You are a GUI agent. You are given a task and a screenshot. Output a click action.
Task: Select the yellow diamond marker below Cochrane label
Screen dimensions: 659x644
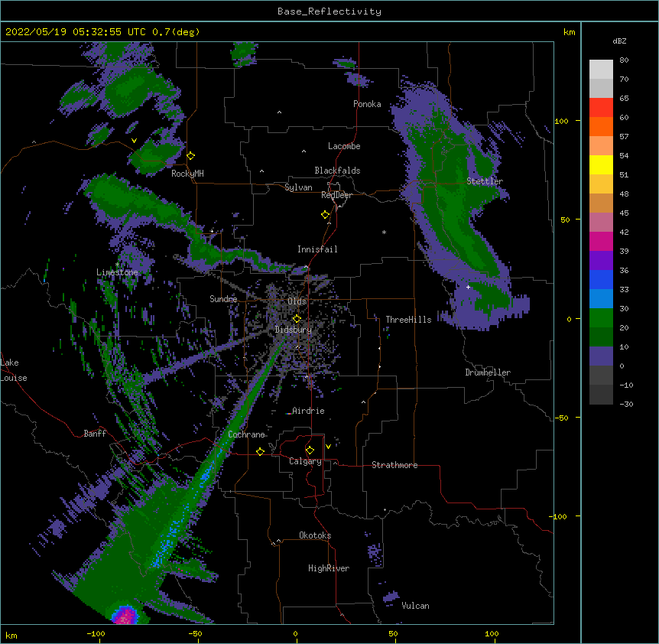[x=260, y=451]
